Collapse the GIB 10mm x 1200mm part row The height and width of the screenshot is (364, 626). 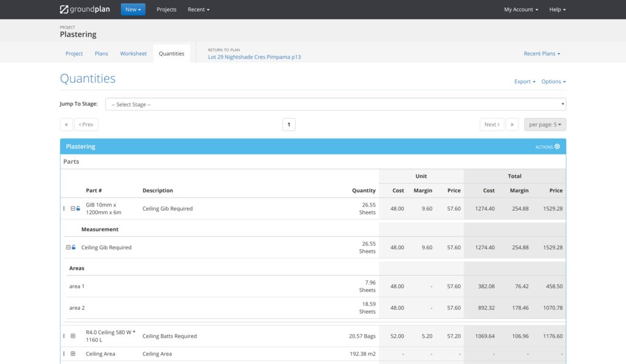point(73,209)
